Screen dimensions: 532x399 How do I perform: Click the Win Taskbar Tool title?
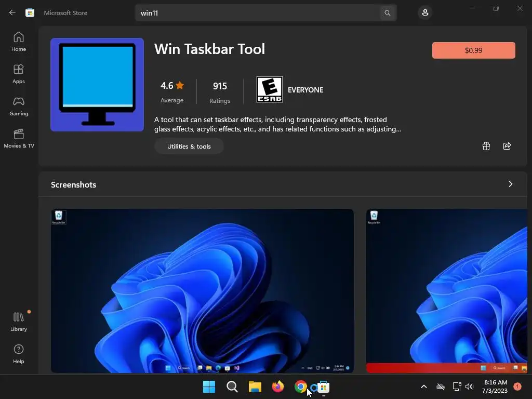[210, 49]
